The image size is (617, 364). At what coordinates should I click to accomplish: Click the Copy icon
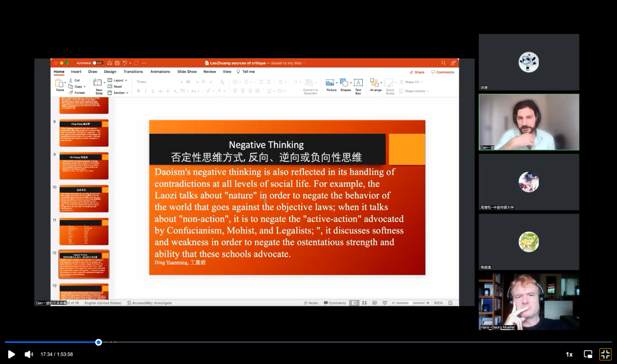pyautogui.click(x=71, y=87)
